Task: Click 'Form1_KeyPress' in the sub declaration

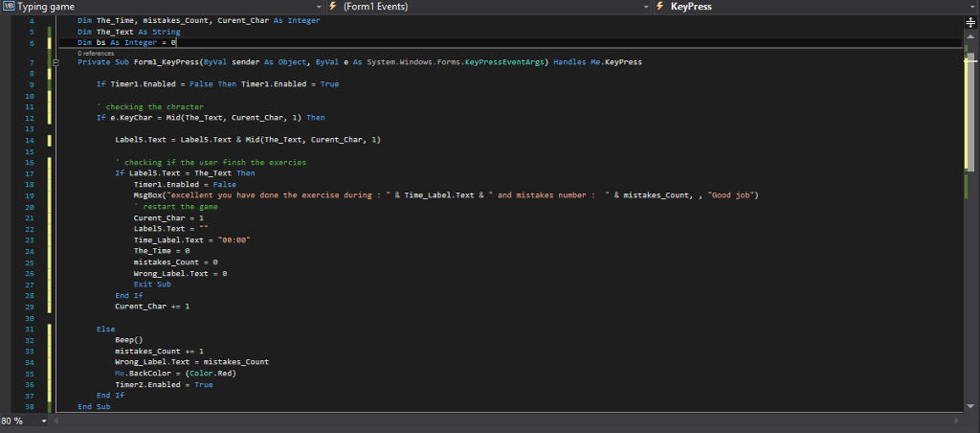Action: click(x=166, y=62)
